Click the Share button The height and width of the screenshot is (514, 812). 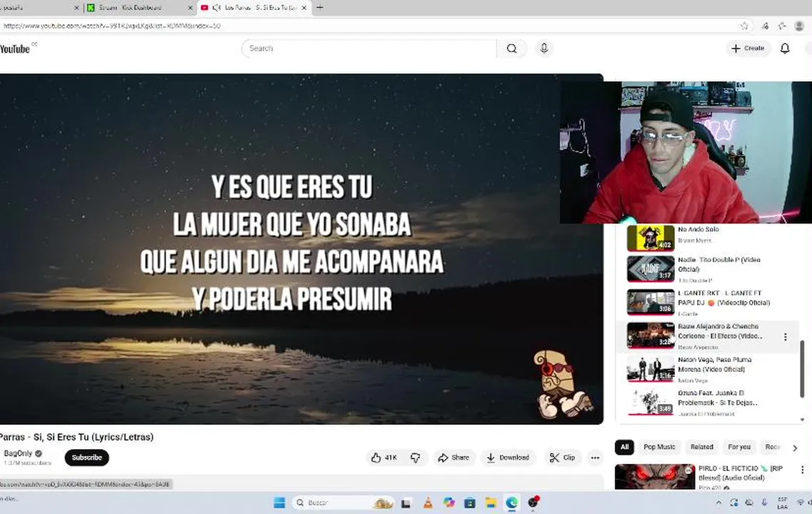[453, 458]
